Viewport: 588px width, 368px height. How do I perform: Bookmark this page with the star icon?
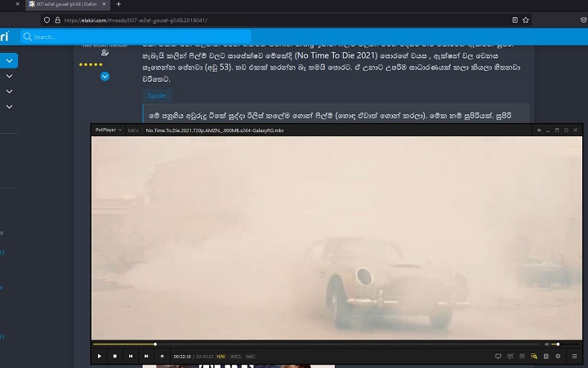[526, 20]
